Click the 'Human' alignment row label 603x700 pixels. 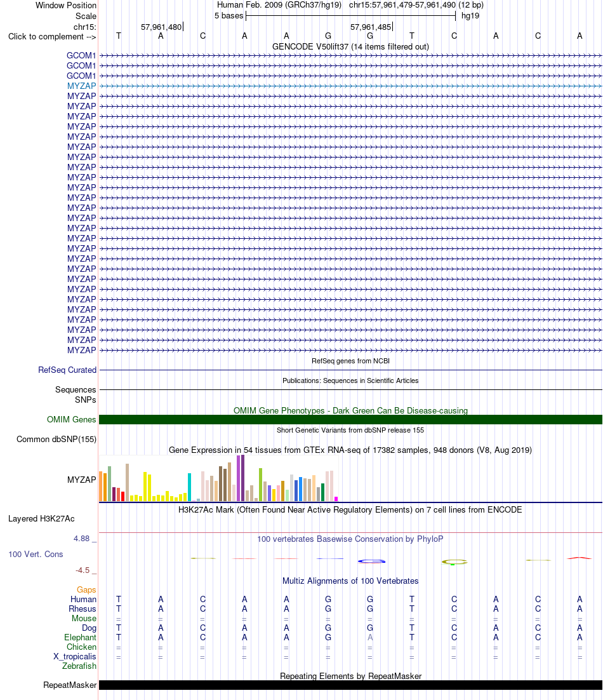pyautogui.click(x=83, y=599)
